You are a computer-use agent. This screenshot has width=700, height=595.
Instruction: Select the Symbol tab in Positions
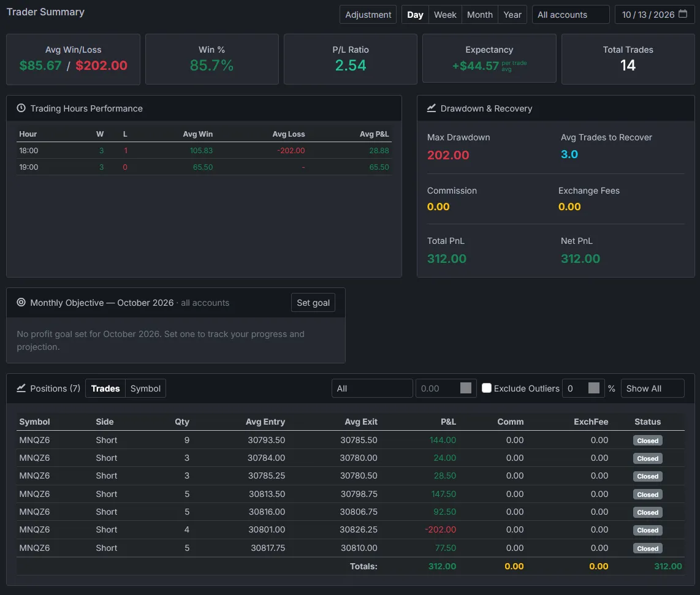point(145,388)
